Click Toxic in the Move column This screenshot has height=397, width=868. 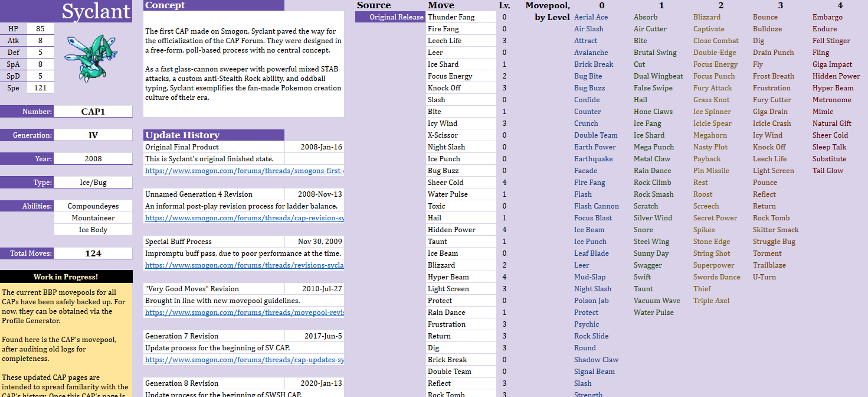click(x=461, y=206)
